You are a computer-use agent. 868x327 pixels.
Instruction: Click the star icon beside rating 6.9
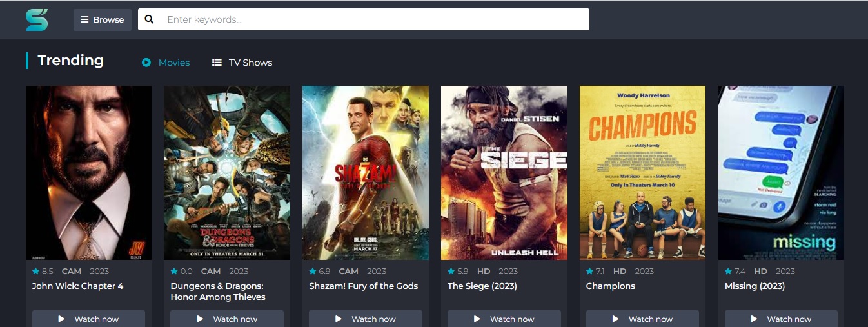[313, 271]
